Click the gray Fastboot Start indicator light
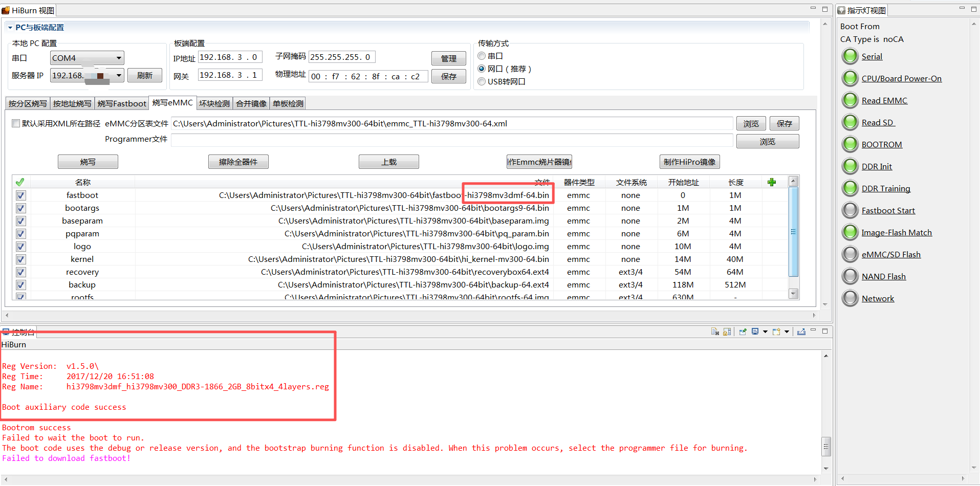The height and width of the screenshot is (486, 980). (x=850, y=210)
